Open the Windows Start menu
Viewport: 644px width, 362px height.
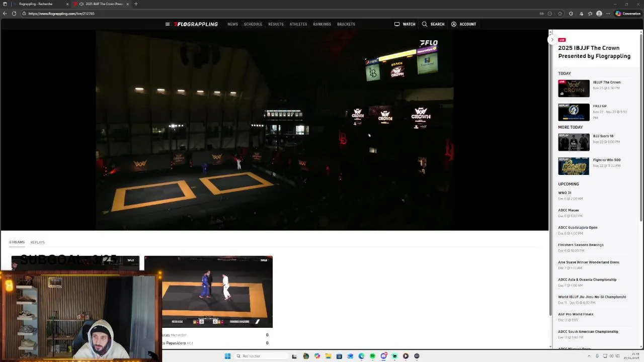tap(227, 356)
